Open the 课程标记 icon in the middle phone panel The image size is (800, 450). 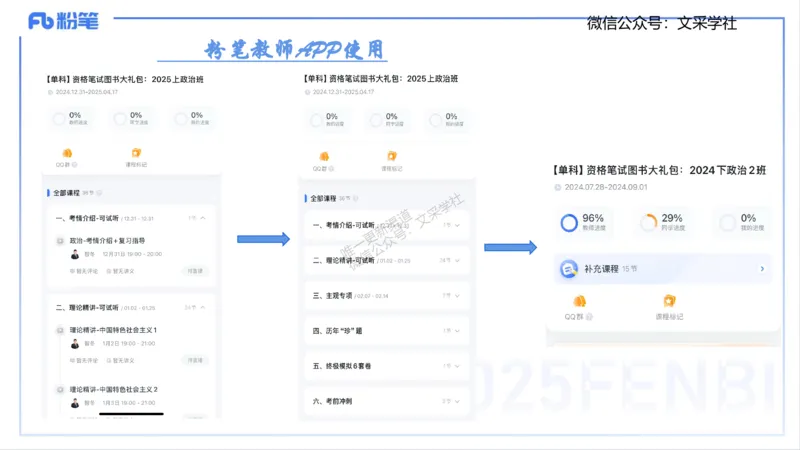pos(392,156)
